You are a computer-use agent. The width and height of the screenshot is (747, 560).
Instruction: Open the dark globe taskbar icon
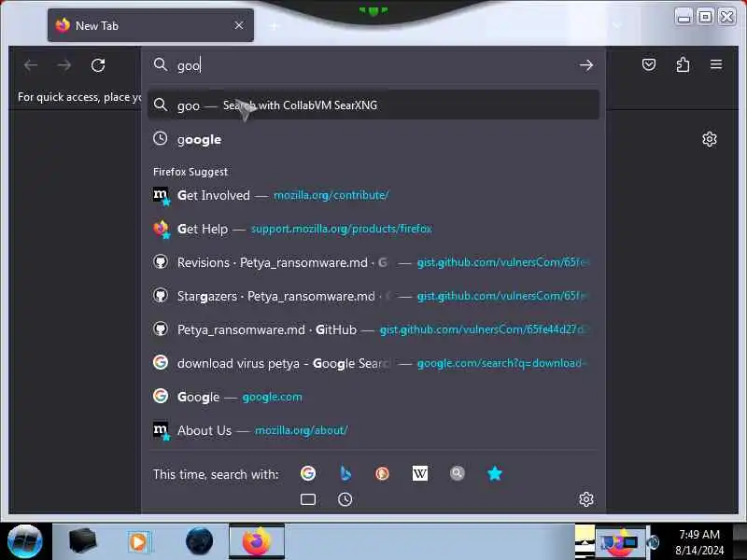click(199, 541)
